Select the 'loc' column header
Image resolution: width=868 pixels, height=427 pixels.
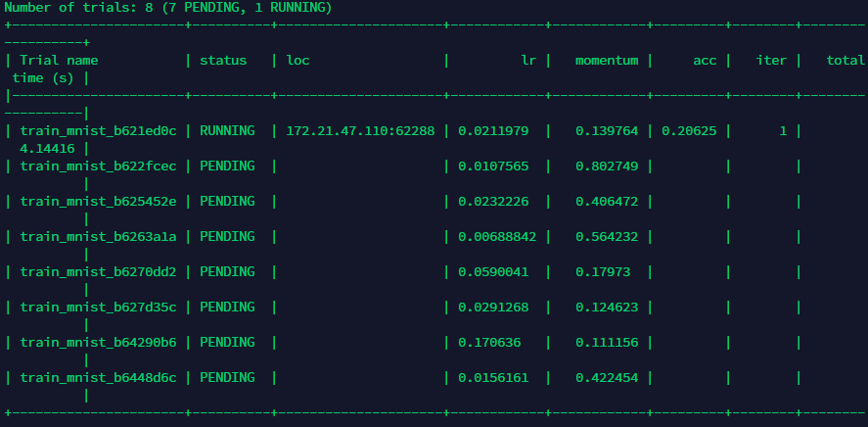pyautogui.click(x=297, y=61)
